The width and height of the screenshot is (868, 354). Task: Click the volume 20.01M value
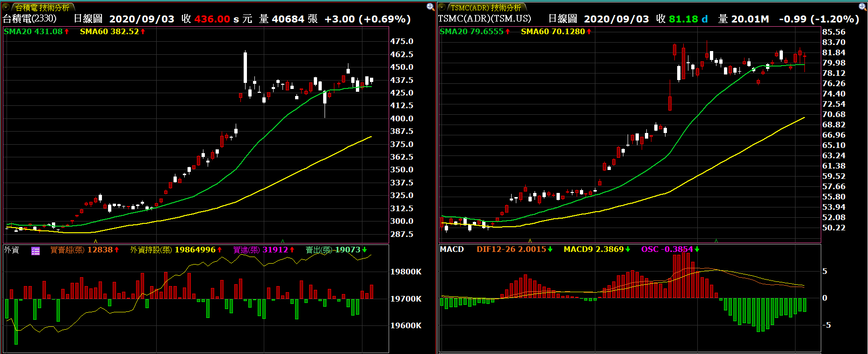click(x=750, y=19)
